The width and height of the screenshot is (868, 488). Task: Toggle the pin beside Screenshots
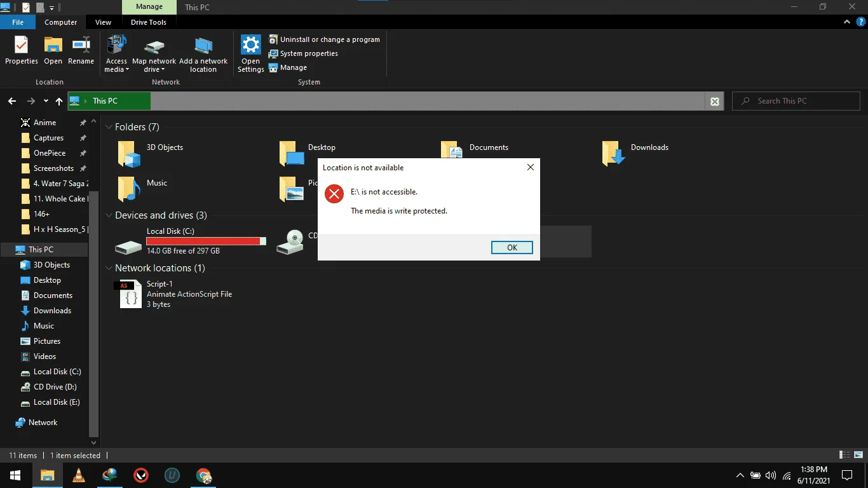[83, 168]
